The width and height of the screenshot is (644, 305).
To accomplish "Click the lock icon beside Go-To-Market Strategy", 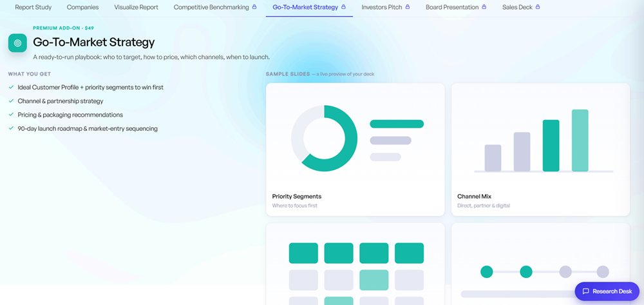I will point(343,7).
